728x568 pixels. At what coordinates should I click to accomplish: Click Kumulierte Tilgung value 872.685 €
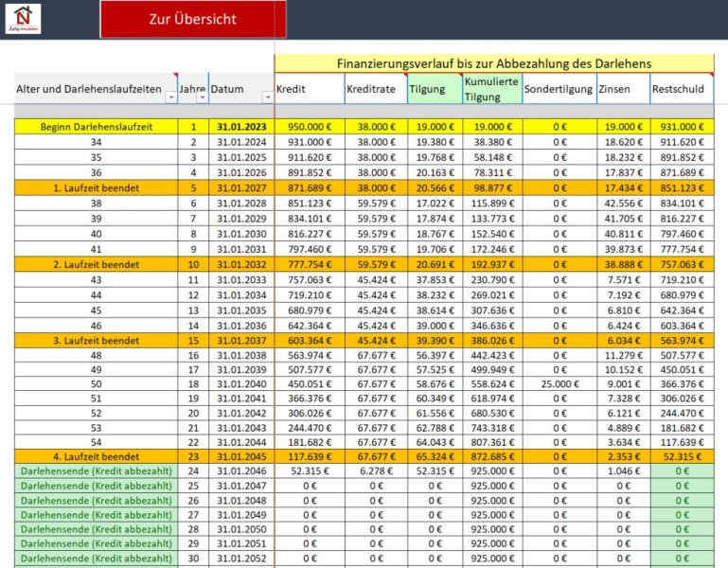(492, 456)
